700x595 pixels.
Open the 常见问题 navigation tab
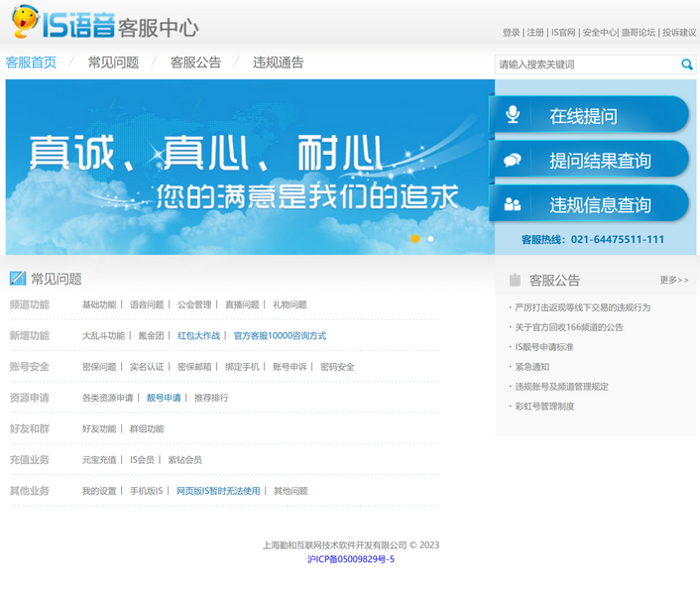coord(113,62)
